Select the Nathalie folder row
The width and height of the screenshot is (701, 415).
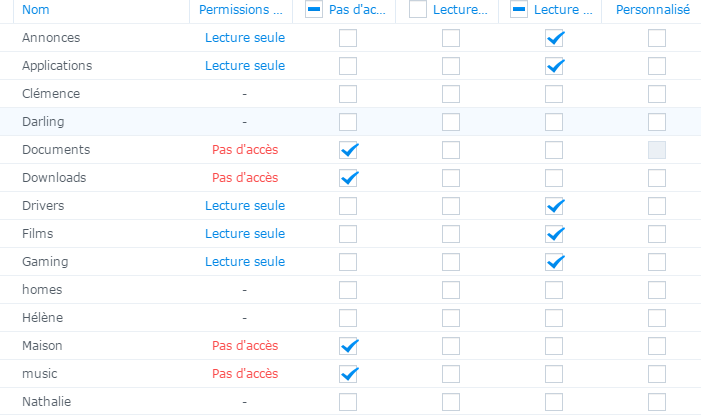pyautogui.click(x=47, y=402)
